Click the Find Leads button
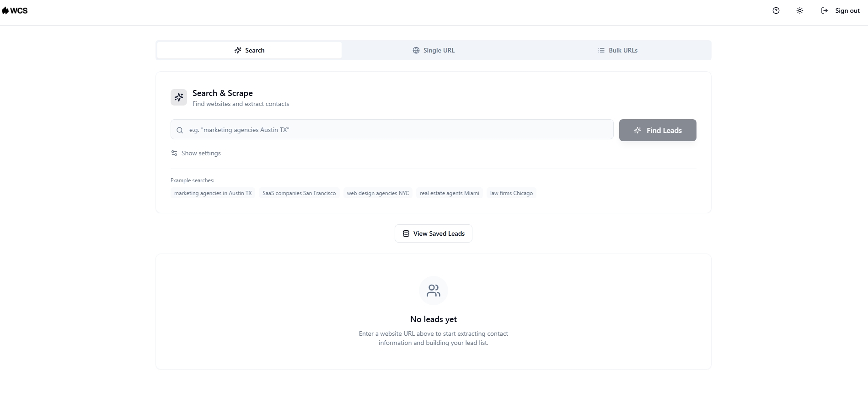 658,130
